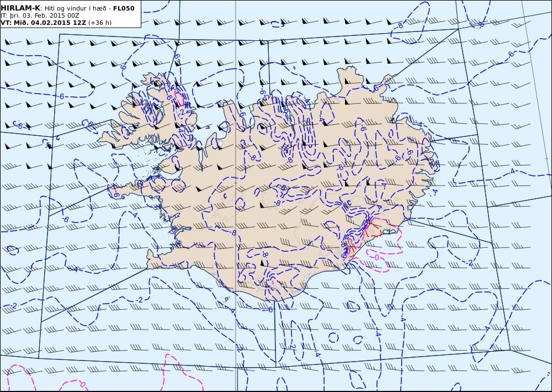
Task: Click the pink 0 label at bottom-left edge
Action: click(x=82, y=384)
